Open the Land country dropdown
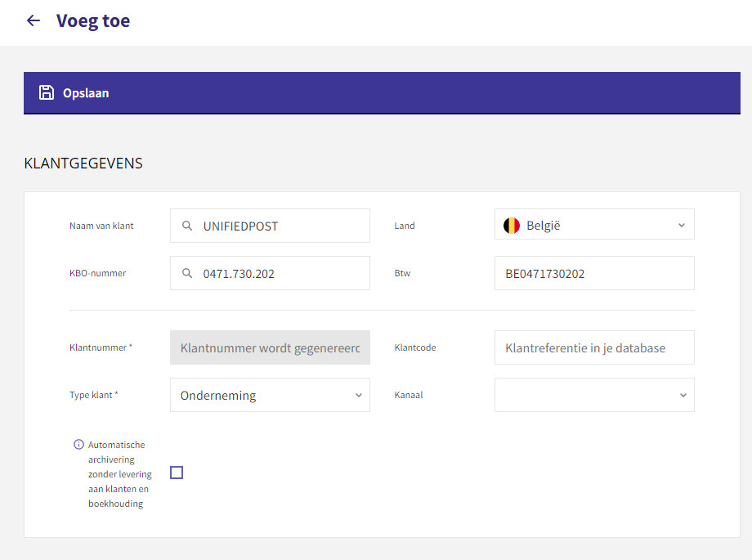The image size is (752, 560). (x=594, y=224)
